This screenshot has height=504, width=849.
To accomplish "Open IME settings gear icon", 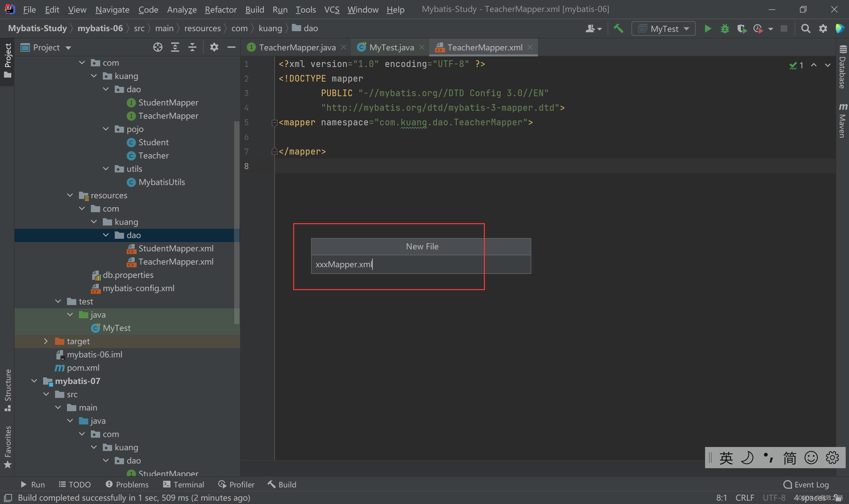I will (832, 458).
